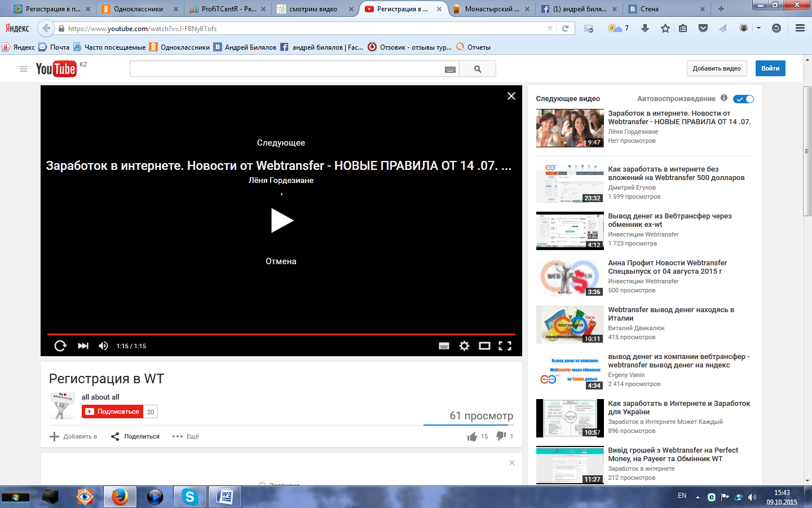The height and width of the screenshot is (508, 812).
Task: Skip to next video in player controls
Action: click(x=83, y=346)
